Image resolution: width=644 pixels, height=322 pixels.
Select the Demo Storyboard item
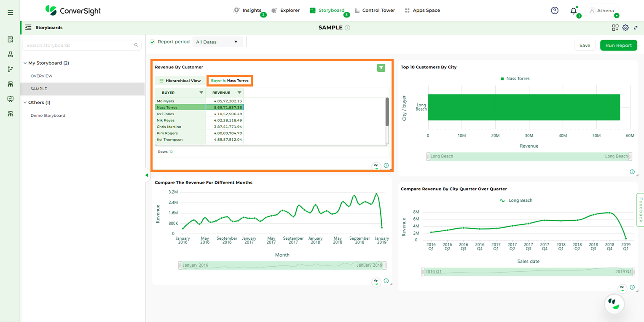point(48,115)
